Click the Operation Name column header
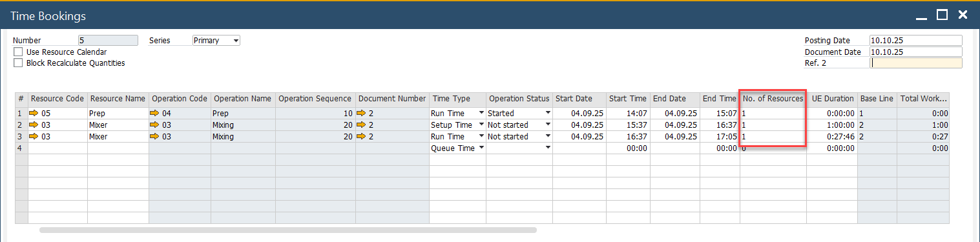 point(243,99)
